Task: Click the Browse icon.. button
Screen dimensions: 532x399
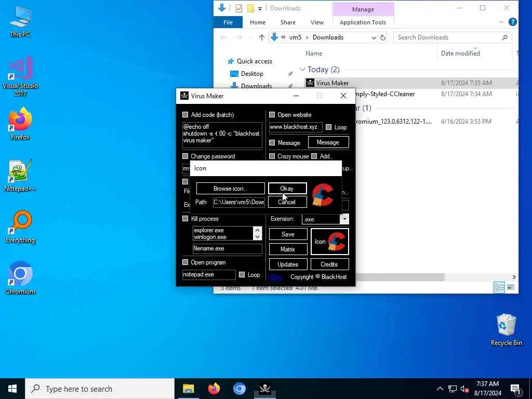Action: [230, 188]
